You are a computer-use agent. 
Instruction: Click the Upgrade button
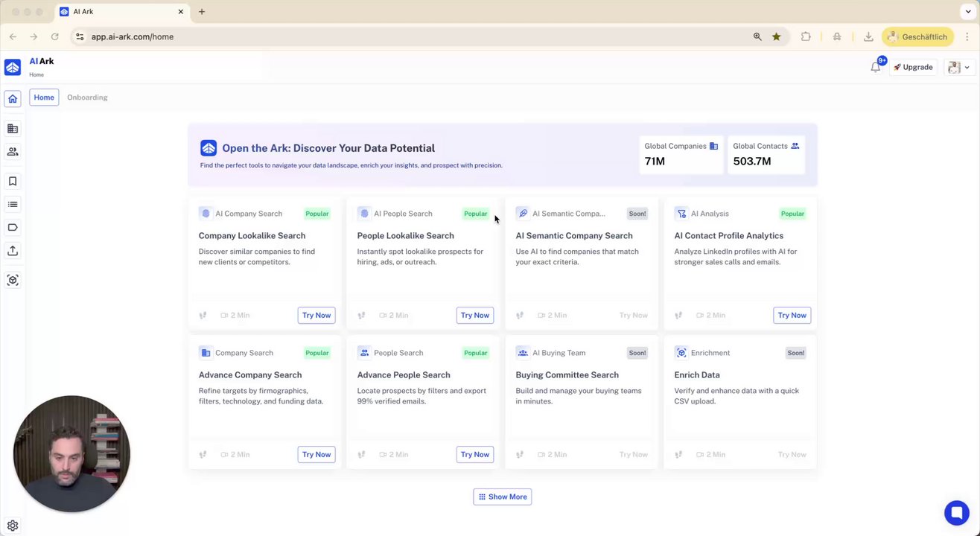tap(913, 67)
